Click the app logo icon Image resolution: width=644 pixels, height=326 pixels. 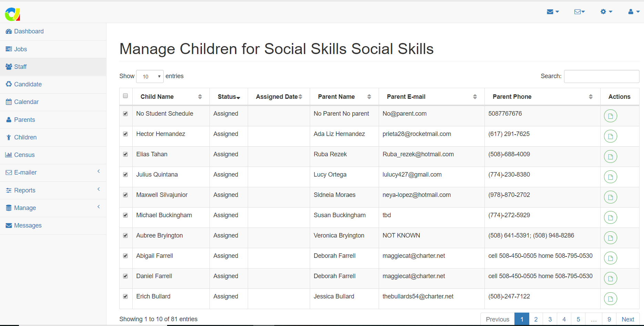pos(12,14)
